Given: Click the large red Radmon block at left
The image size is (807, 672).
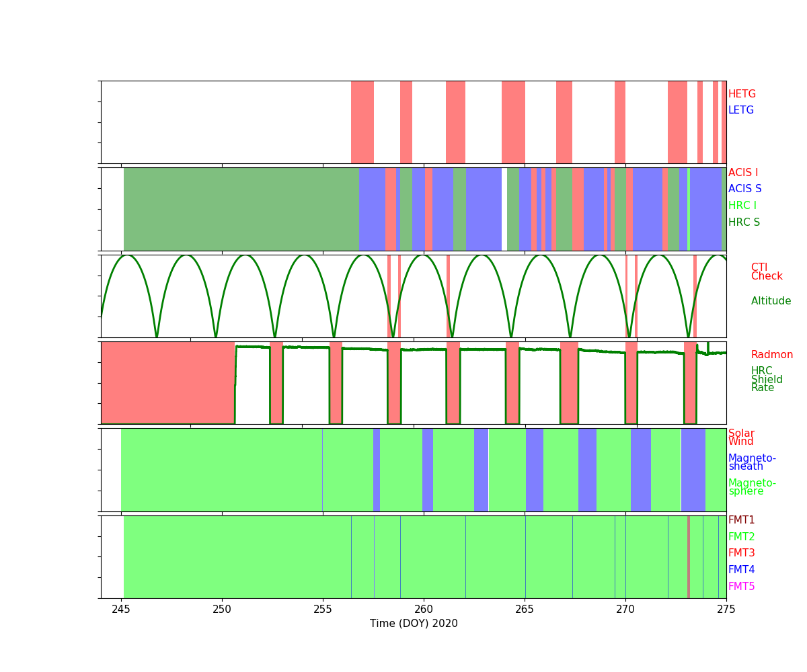Looking at the screenshot, I should 167,382.
